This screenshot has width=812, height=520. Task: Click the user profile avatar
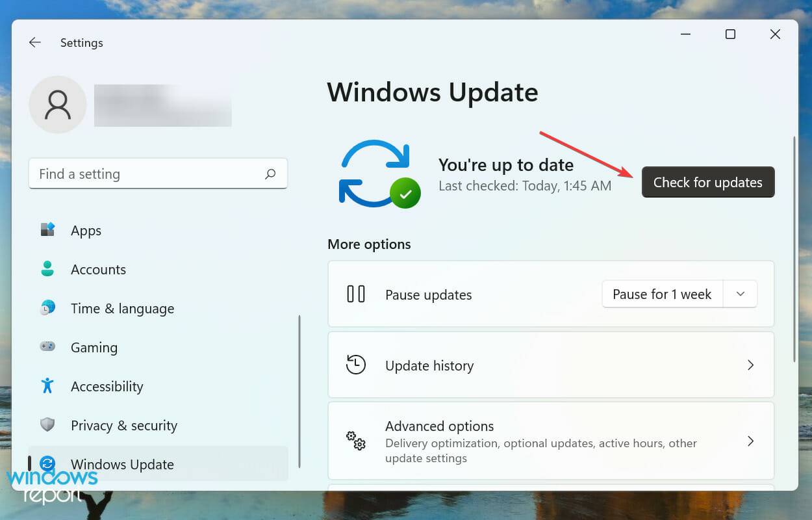coord(57,105)
